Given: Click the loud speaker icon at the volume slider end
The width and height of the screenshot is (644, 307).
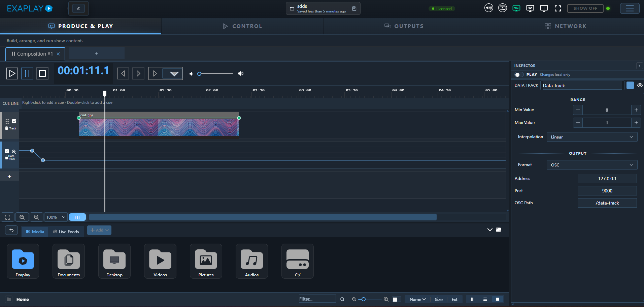Looking at the screenshot, I should [241, 73].
